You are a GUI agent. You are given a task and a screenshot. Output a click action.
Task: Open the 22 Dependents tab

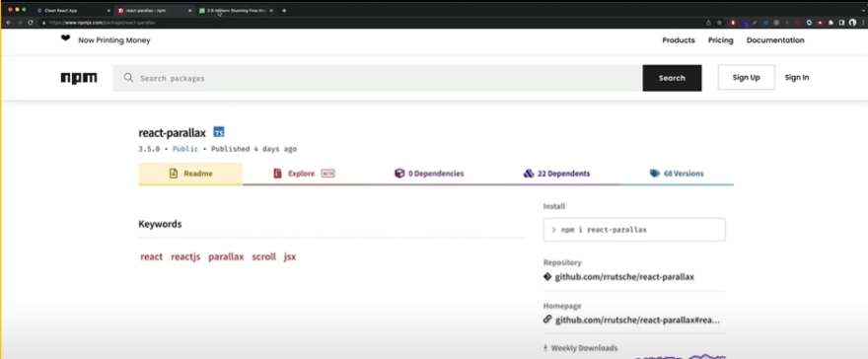click(x=556, y=174)
